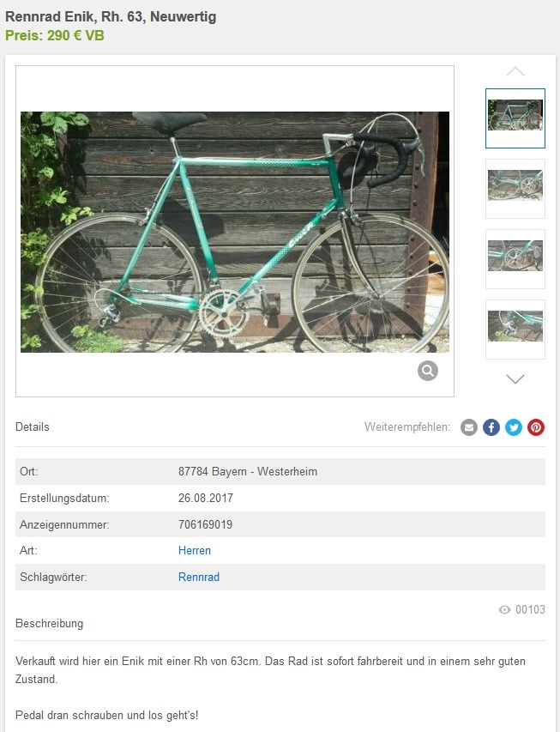Click the listing title Rennrad Enik
Image resolution: width=560 pixels, height=732 pixels.
point(111,16)
